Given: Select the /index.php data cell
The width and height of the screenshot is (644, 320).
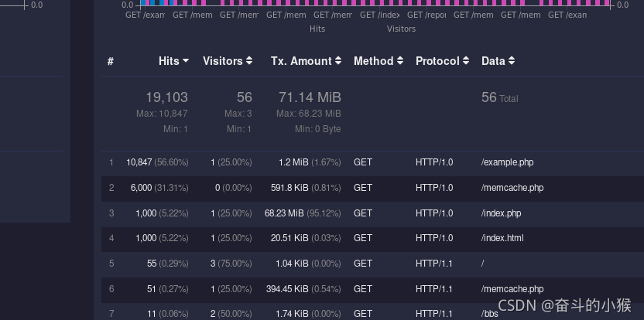Looking at the screenshot, I should 501,213.
